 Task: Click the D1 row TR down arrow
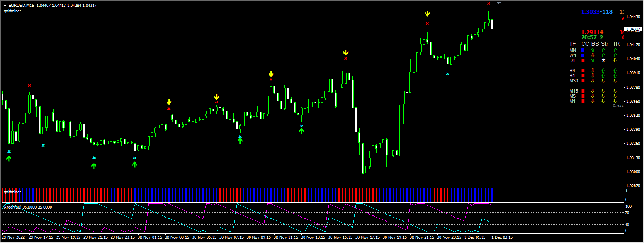[x=615, y=60]
